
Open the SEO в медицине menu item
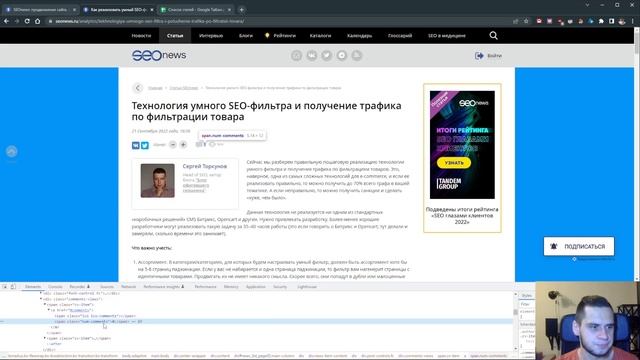tap(447, 36)
